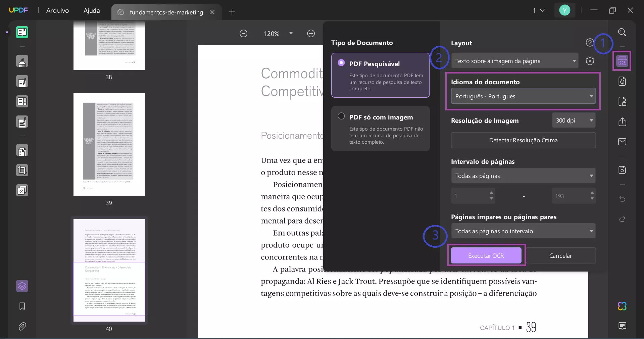Select the PDF só com imagem option
644x339 pixels.
[380, 129]
